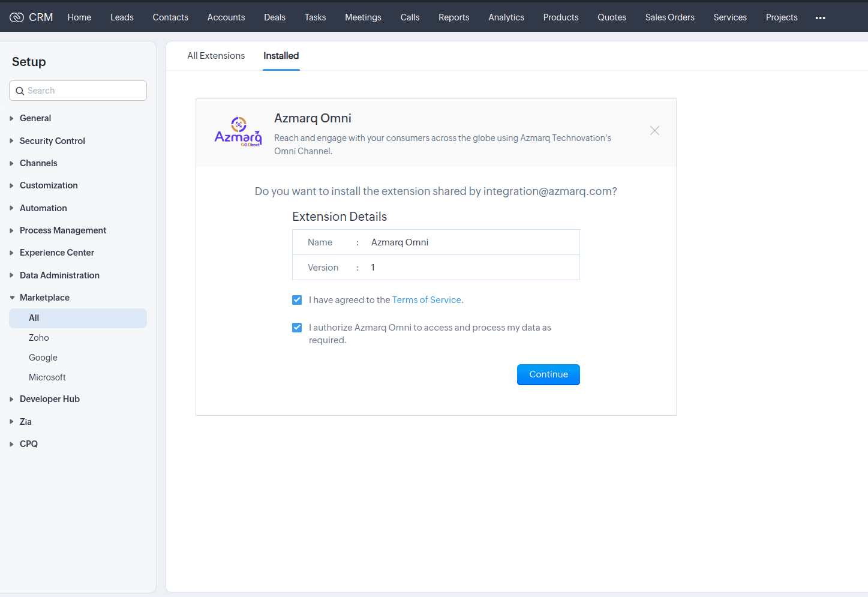The image size is (868, 597).
Task: Open the more modules ellipsis menu
Action: 820,18
